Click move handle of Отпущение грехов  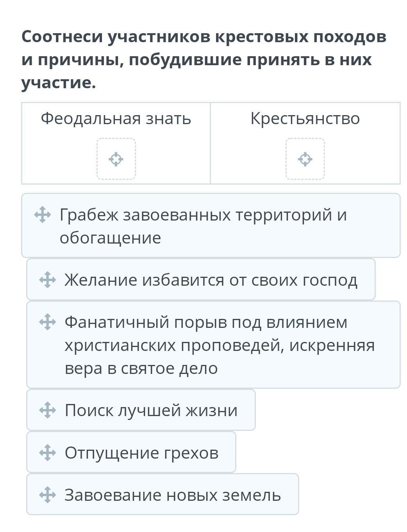[48, 453]
